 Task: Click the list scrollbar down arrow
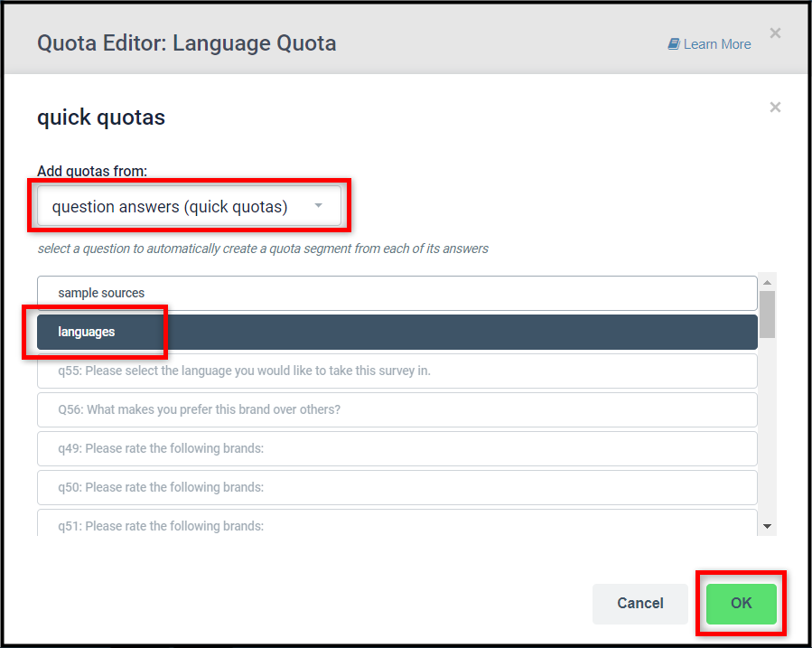click(x=767, y=526)
